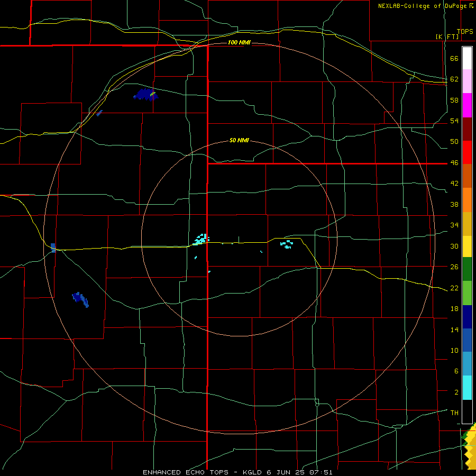The width and height of the screenshot is (476, 476).
Task: Pick the cyan legend swatch
Action: pos(467,388)
